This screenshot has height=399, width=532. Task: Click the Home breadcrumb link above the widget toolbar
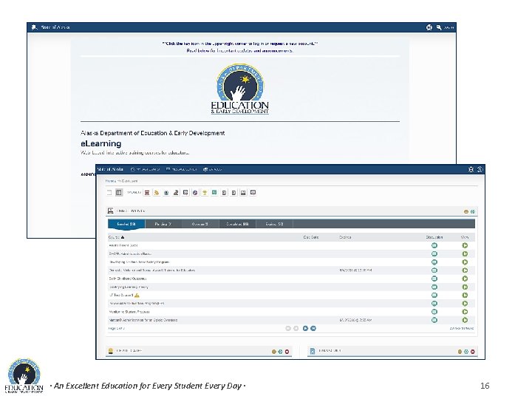111,181
